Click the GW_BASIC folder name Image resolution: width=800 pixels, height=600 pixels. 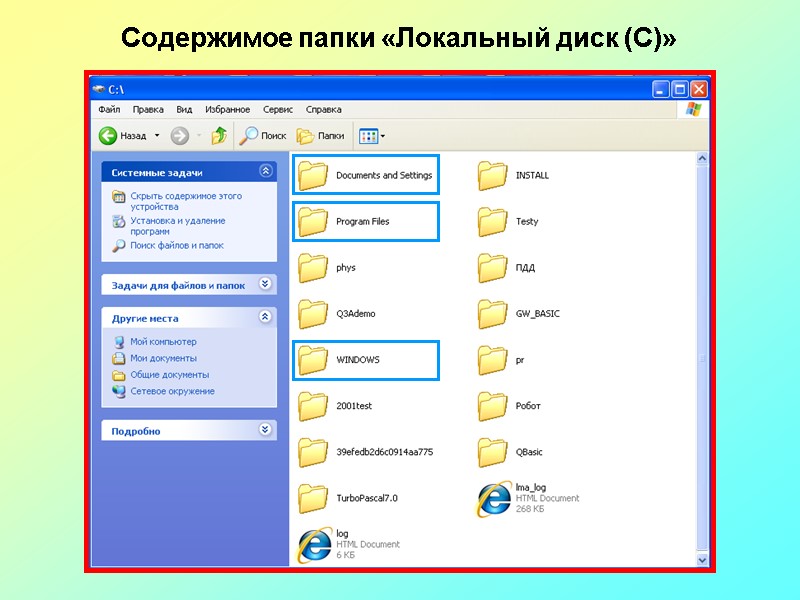point(537,313)
